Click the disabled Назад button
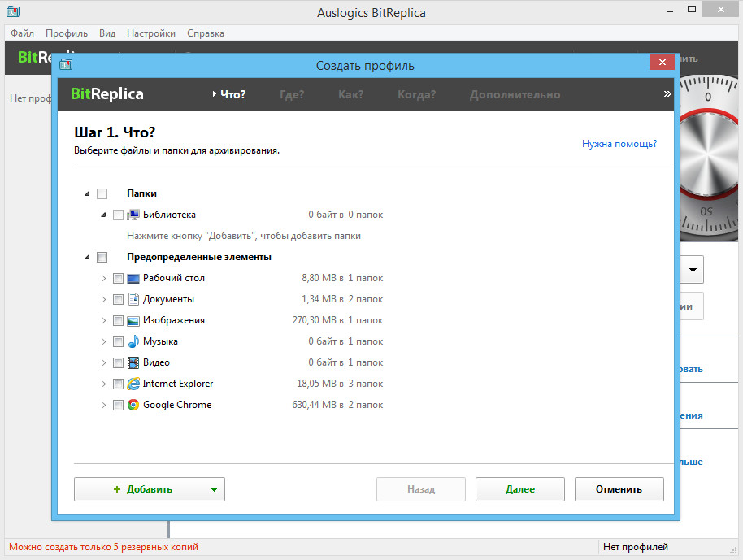This screenshot has width=743, height=560. click(x=421, y=489)
